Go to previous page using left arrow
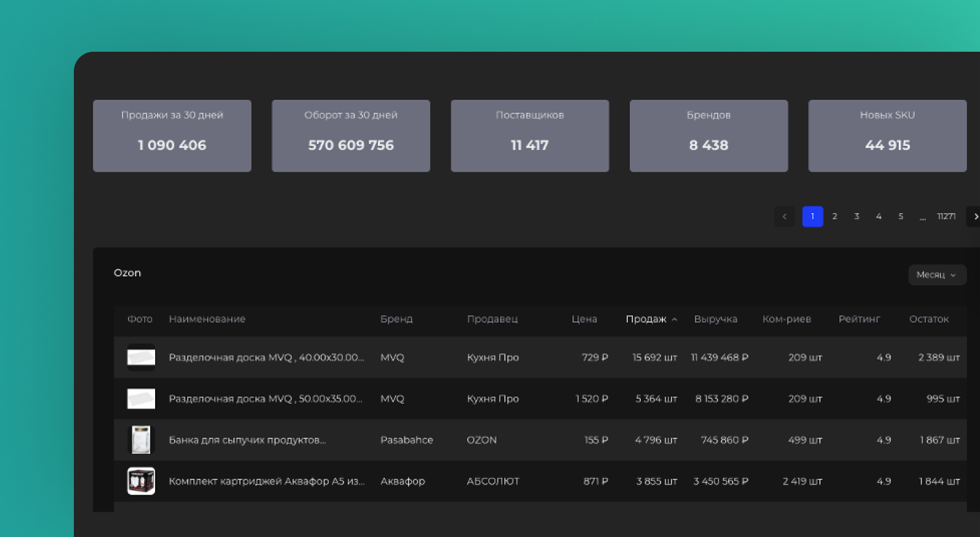The image size is (980, 537). tap(784, 217)
